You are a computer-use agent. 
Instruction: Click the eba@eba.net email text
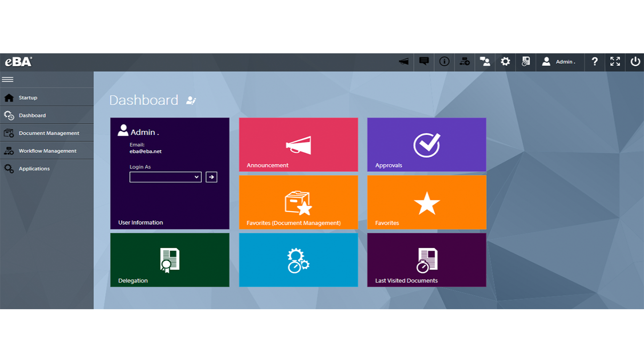[145, 151]
